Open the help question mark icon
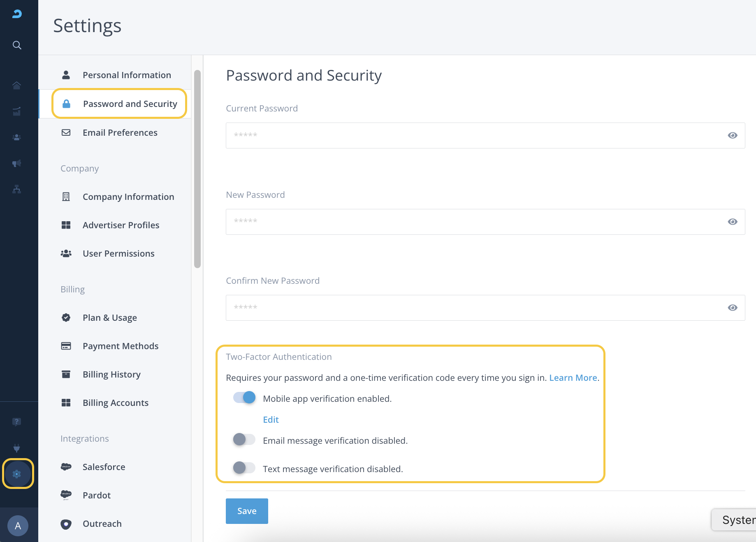This screenshot has width=756, height=542. pyautogui.click(x=17, y=422)
